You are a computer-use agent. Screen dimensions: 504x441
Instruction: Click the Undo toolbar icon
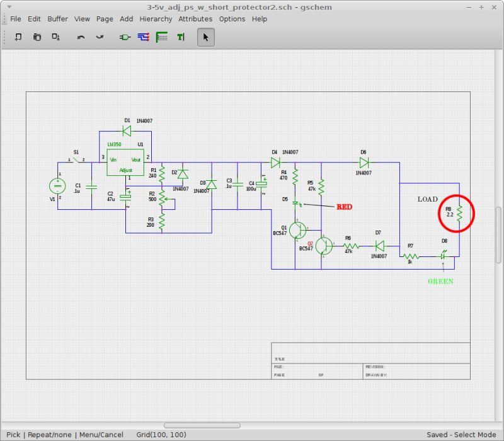(x=79, y=37)
